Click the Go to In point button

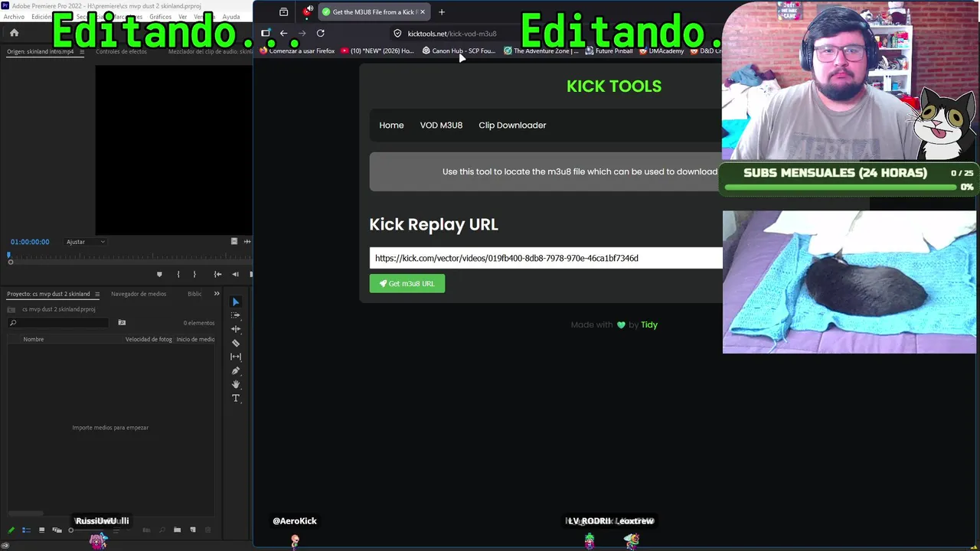click(x=218, y=274)
